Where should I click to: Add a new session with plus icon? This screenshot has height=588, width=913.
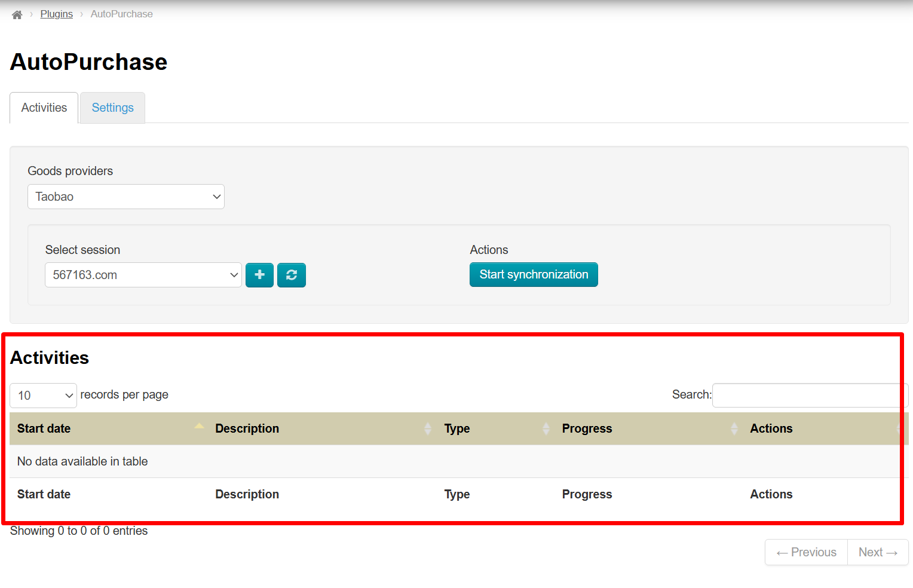[259, 275]
